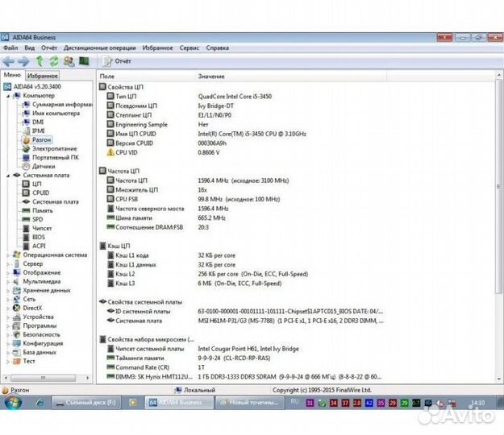Open the Дистанционные операции menu
Image resolution: width=504 pixels, height=435 pixels.
click(x=101, y=48)
